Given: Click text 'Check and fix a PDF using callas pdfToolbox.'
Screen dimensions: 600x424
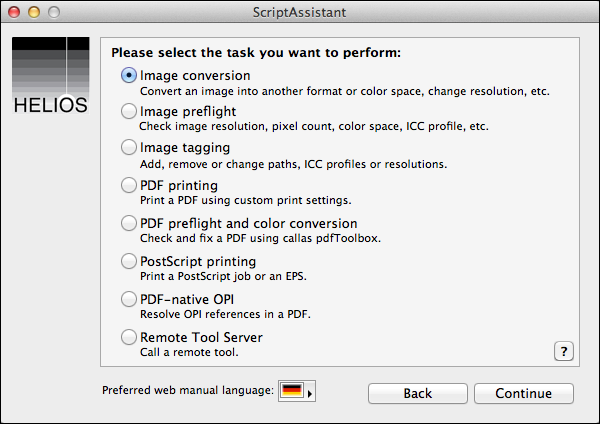Looking at the screenshot, I should click(x=260, y=238).
